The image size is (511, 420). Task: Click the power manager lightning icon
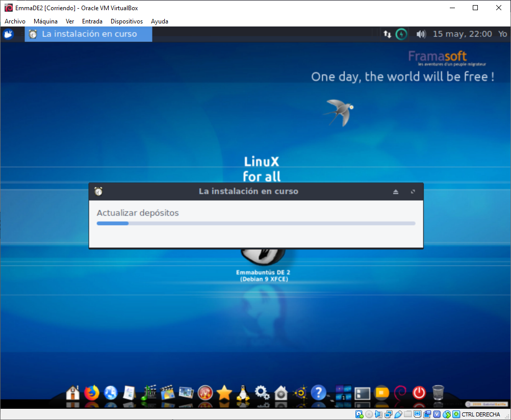coord(402,34)
